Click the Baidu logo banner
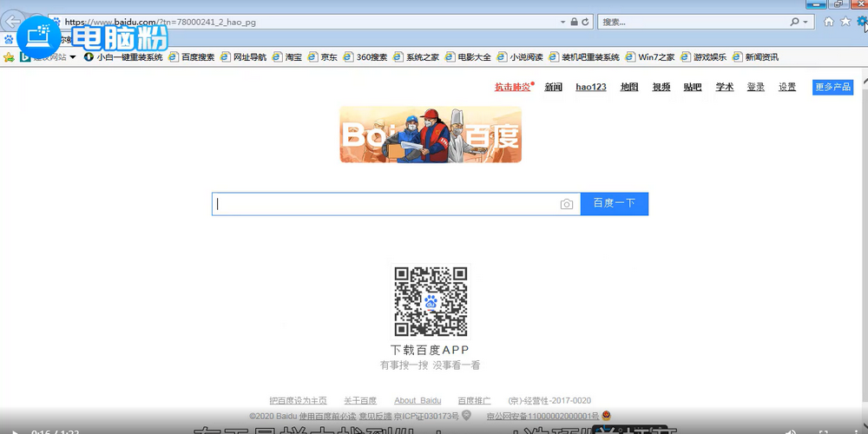This screenshot has width=868, height=434. pos(431,135)
